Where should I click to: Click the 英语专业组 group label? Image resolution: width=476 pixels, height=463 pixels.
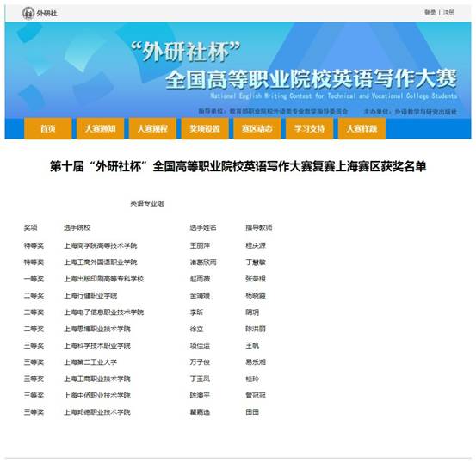pyautogui.click(x=147, y=203)
